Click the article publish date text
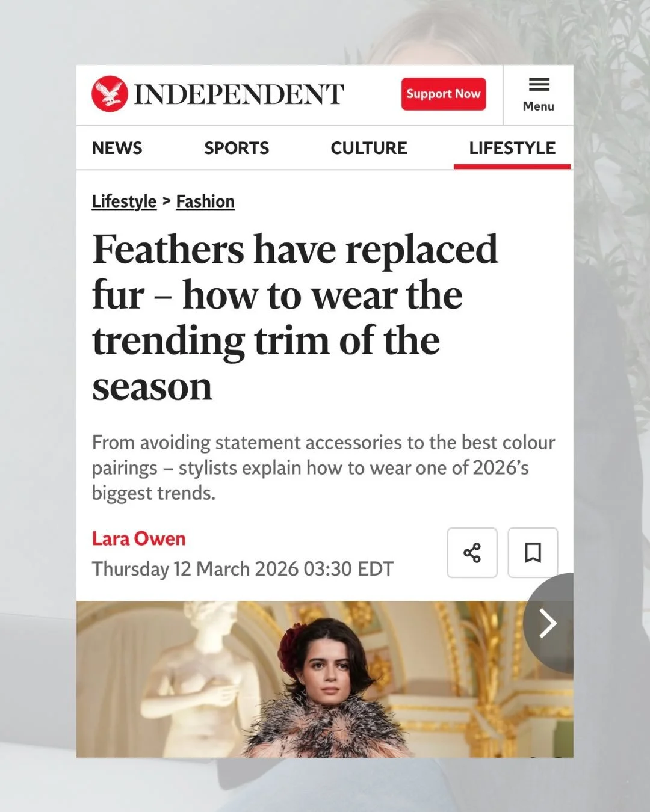Screen dimensions: 650x812 tap(243, 569)
